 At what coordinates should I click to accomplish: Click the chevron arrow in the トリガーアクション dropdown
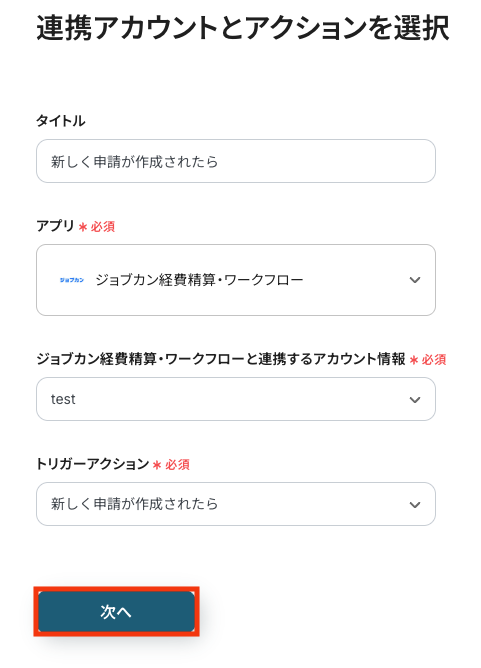415,505
